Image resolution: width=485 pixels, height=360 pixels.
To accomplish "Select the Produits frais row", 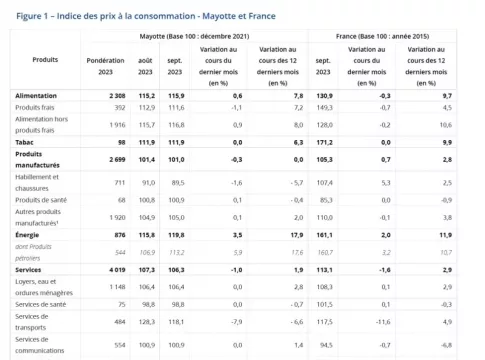I will coord(233,108).
